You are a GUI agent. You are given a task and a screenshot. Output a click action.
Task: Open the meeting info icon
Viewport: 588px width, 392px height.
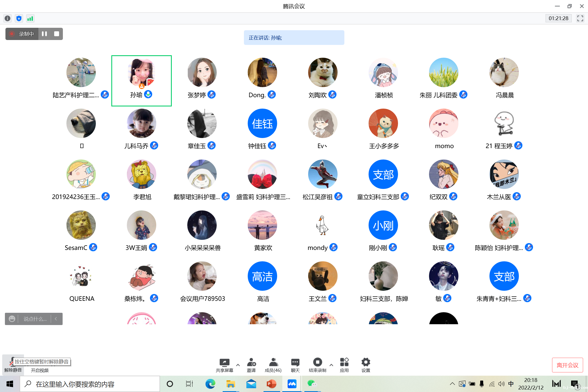(x=8, y=18)
